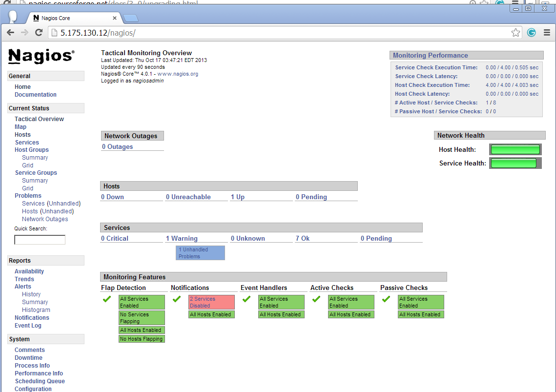Screen dimensions: 556x392
Task: Open Alerts History link
Action: [x=31, y=294]
